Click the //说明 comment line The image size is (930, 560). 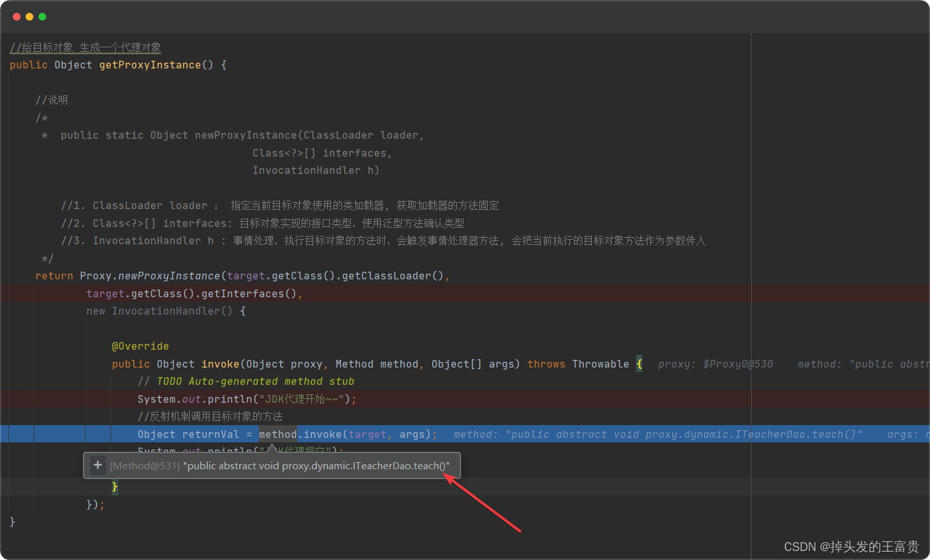52,100
